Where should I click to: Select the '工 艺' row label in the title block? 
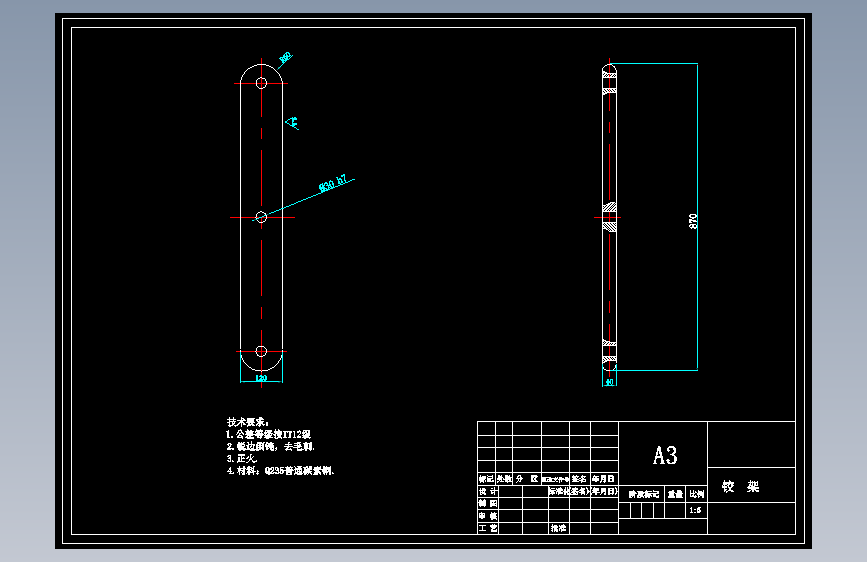(488, 528)
